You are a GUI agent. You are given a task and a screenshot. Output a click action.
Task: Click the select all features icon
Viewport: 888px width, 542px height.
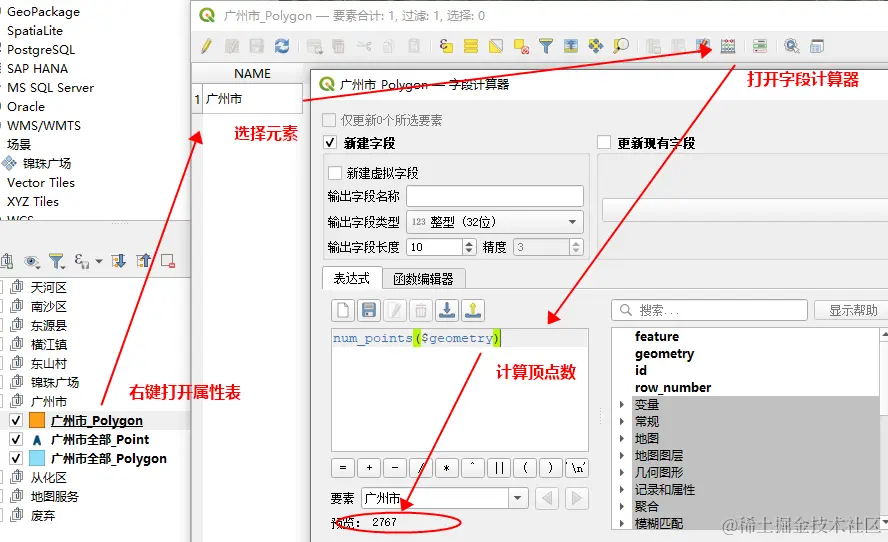click(x=471, y=46)
